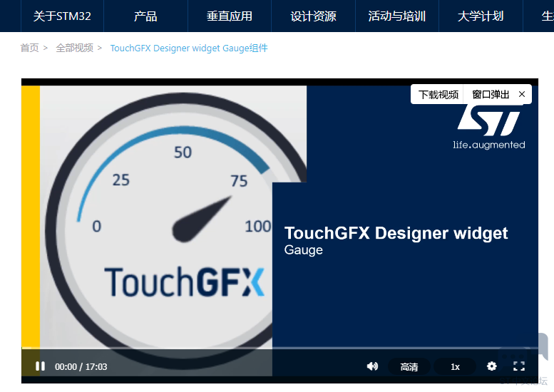Open the 垂直应用 menu
The width and height of the screenshot is (554, 392).
[x=230, y=16]
